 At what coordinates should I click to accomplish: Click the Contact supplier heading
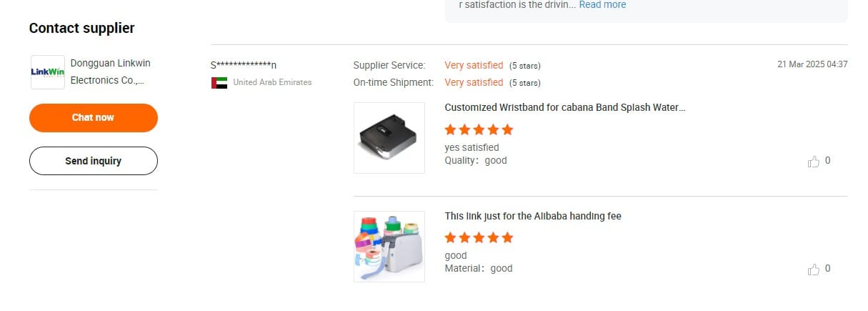(82, 29)
